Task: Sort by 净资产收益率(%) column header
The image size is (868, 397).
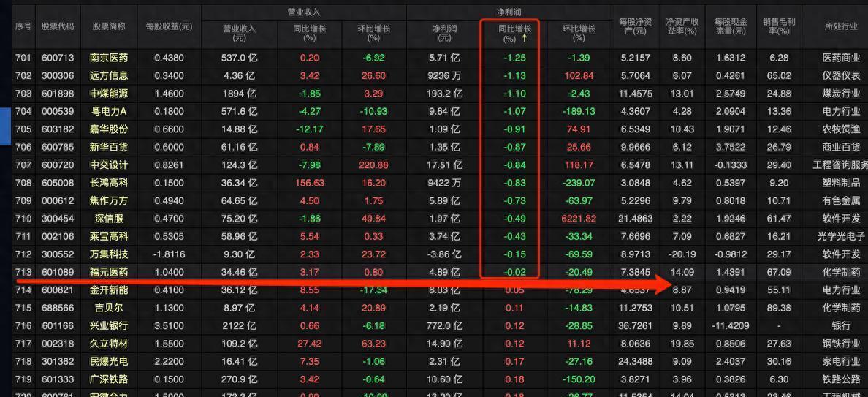Action: tap(682, 26)
